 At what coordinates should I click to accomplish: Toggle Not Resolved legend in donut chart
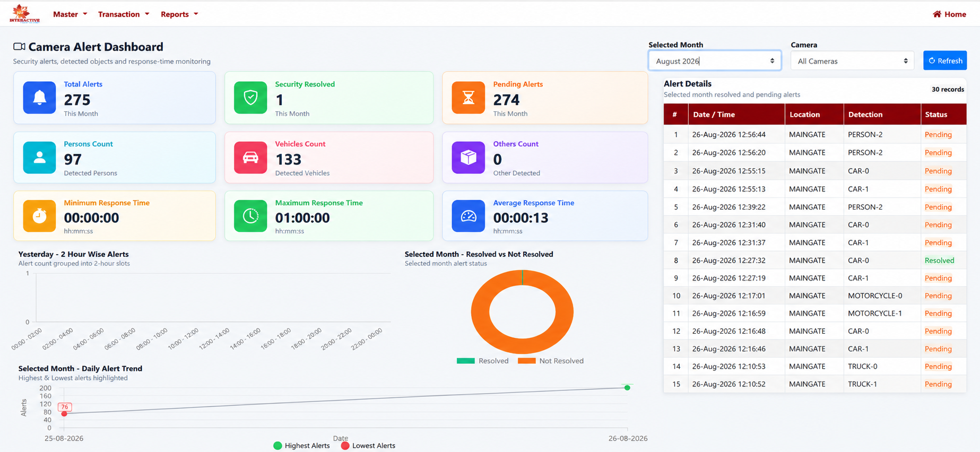click(550, 361)
